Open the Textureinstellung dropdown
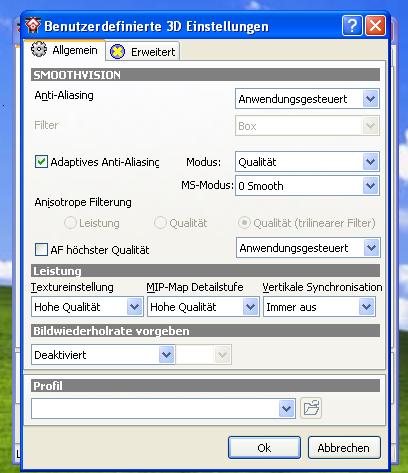The width and height of the screenshot is (408, 473). tap(87, 307)
